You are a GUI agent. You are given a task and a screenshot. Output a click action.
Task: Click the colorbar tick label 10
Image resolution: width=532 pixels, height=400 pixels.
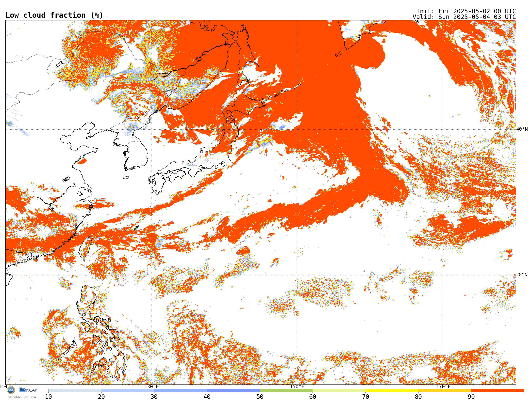coord(49,397)
